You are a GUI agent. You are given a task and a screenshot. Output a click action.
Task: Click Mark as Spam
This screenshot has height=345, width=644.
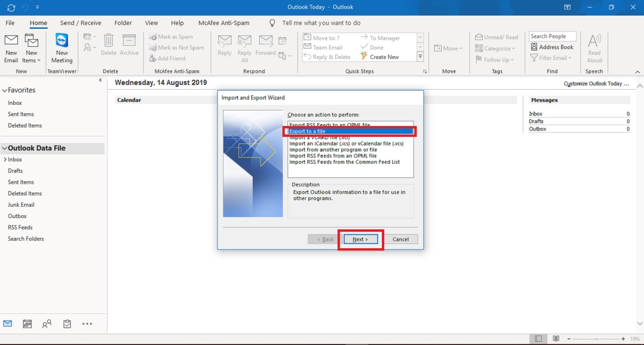coord(171,37)
